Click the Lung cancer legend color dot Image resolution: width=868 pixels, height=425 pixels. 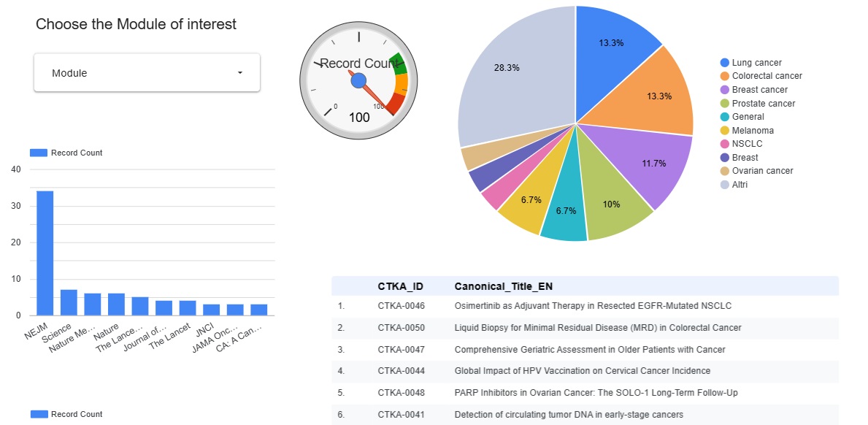tap(724, 63)
